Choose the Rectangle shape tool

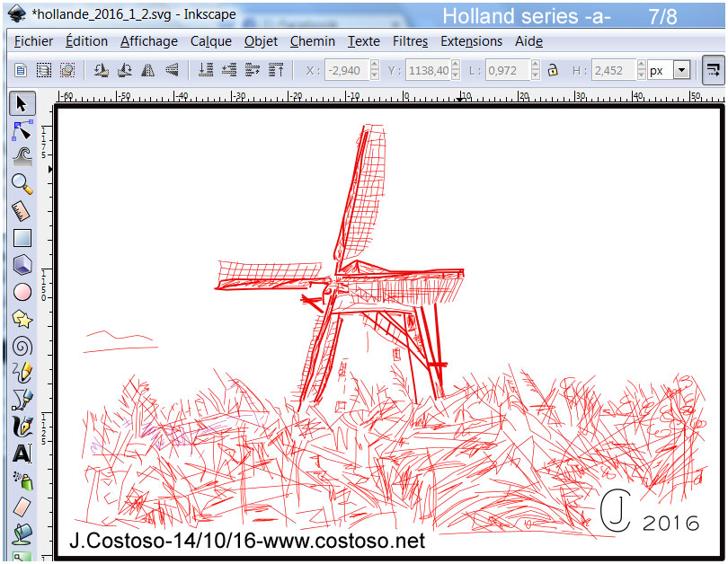coord(22,238)
